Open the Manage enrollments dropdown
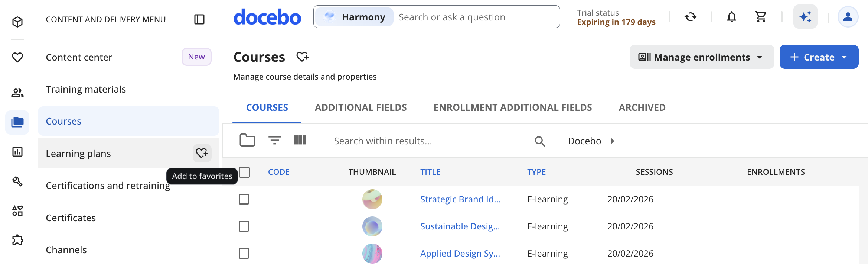The width and height of the screenshot is (868, 264). coord(701,57)
